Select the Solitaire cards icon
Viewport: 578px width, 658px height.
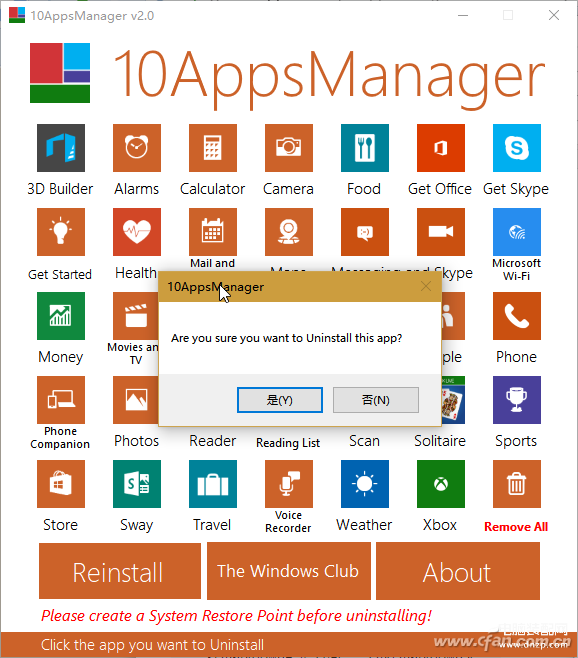[x=453, y=400]
